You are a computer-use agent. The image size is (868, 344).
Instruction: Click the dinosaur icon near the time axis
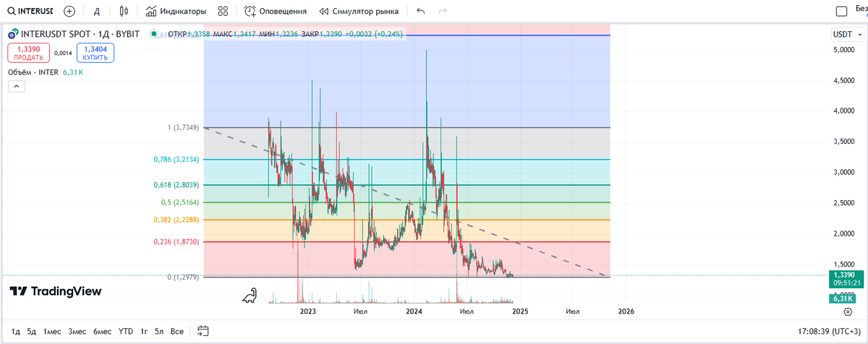click(x=250, y=294)
